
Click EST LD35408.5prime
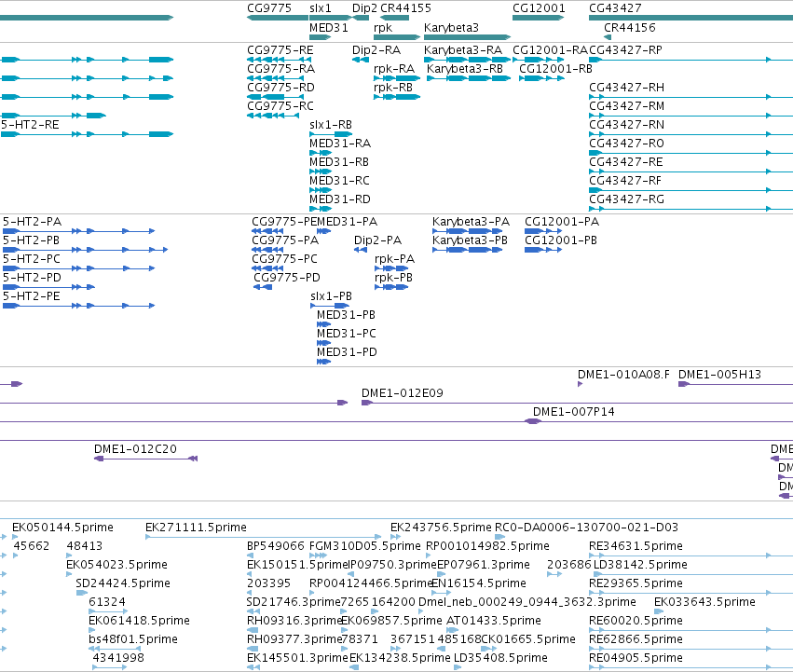(x=500, y=658)
